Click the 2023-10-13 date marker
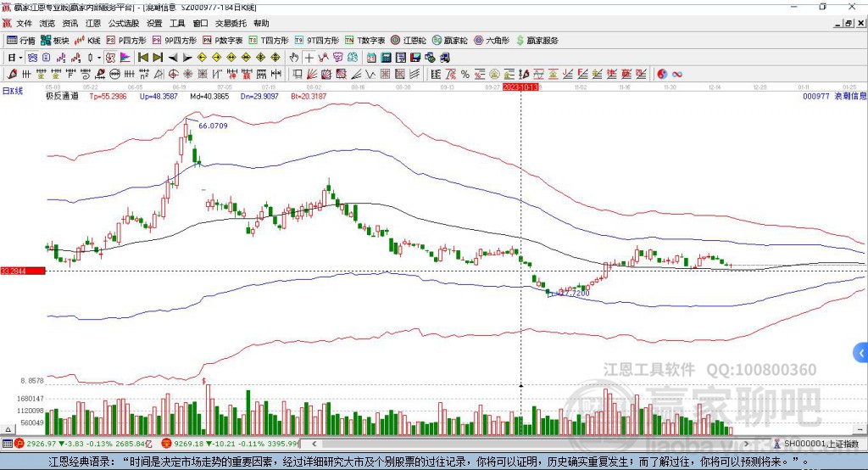Image resolution: width=868 pixels, height=470 pixels. point(520,87)
